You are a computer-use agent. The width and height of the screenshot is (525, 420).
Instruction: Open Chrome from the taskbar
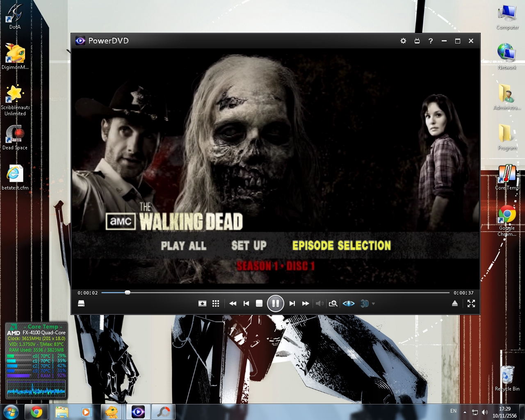[37, 412]
